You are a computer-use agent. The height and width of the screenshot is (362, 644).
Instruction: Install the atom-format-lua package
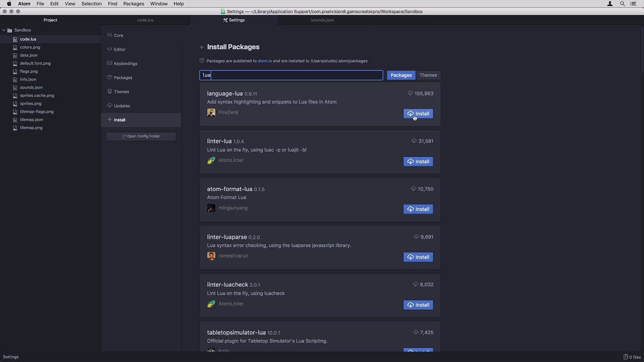[x=418, y=209]
